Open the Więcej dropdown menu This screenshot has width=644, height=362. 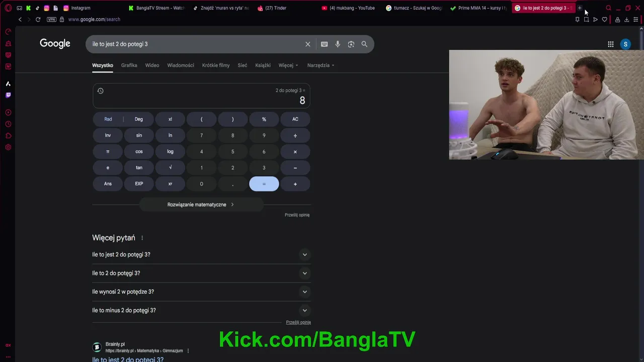pyautogui.click(x=288, y=65)
